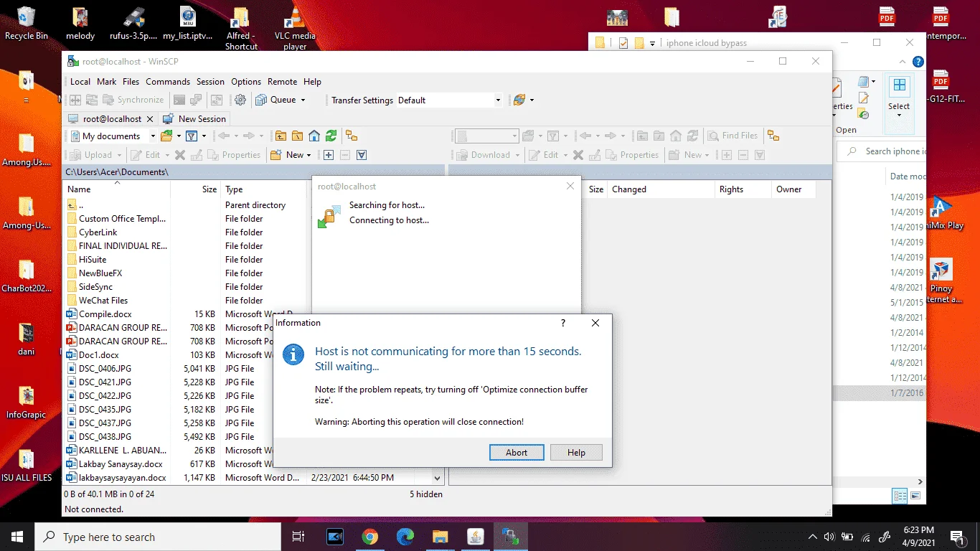This screenshot has height=551, width=980.
Task: Open the New Session tab
Action: click(194, 119)
